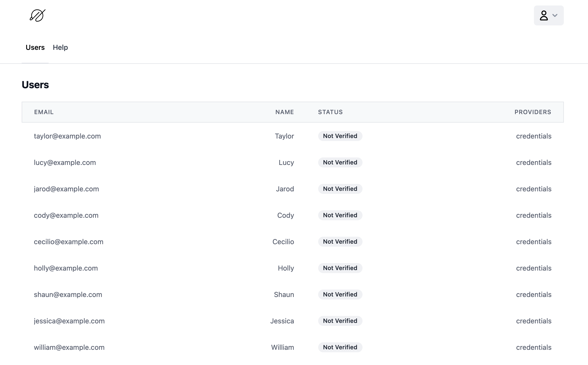Click the name Taylor
Image resolution: width=588 pixels, height=365 pixels.
[284, 136]
